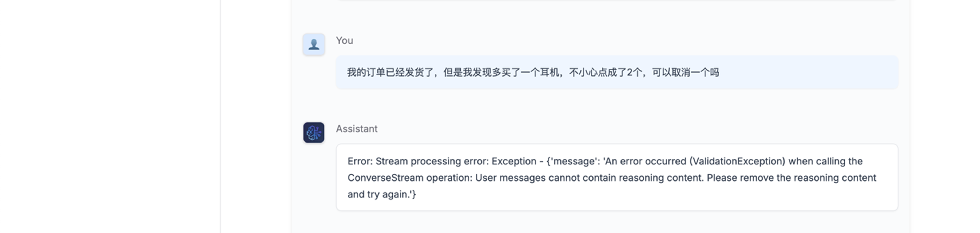Click "and try again." on the last line
980x233 pixels.
(380, 195)
